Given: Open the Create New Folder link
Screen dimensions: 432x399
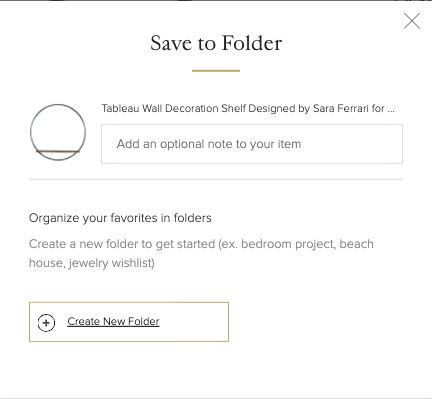Looking at the screenshot, I should pyautogui.click(x=113, y=321).
